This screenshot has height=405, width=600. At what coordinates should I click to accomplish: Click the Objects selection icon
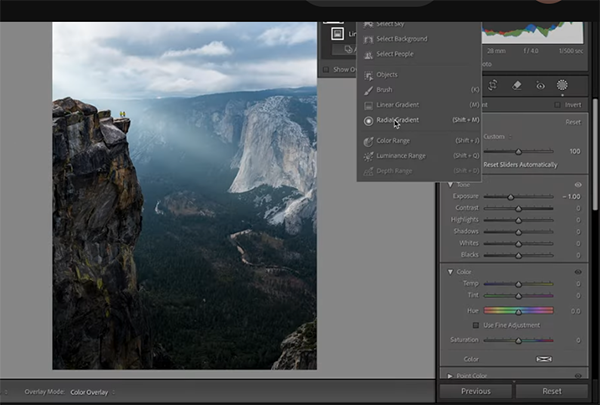pos(369,75)
